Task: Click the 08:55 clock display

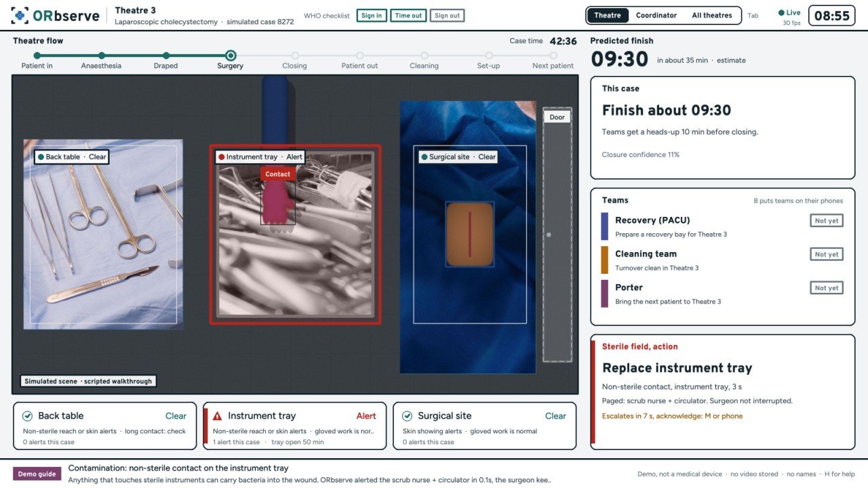Action: [x=831, y=15]
